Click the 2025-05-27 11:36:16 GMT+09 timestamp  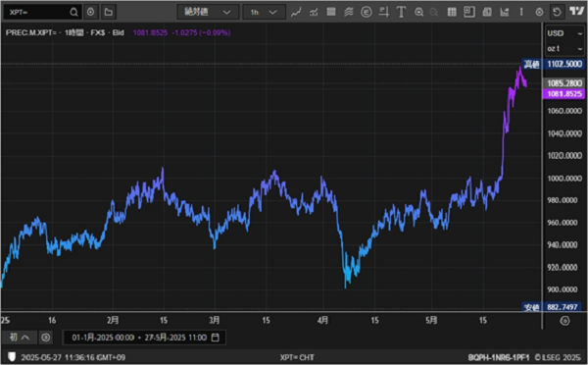tap(73, 357)
